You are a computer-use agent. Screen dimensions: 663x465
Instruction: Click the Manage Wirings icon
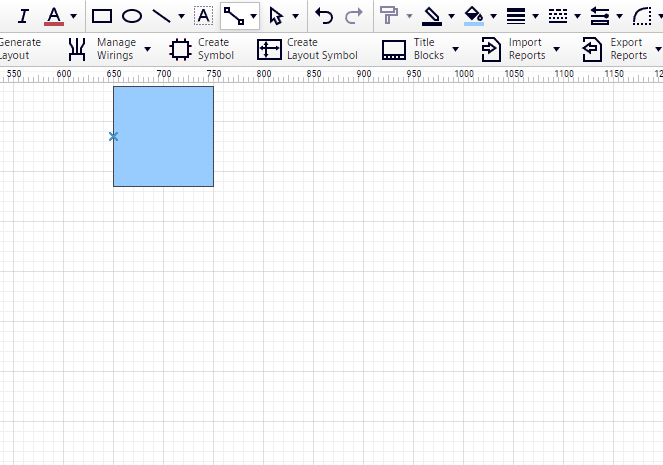pyautogui.click(x=77, y=49)
